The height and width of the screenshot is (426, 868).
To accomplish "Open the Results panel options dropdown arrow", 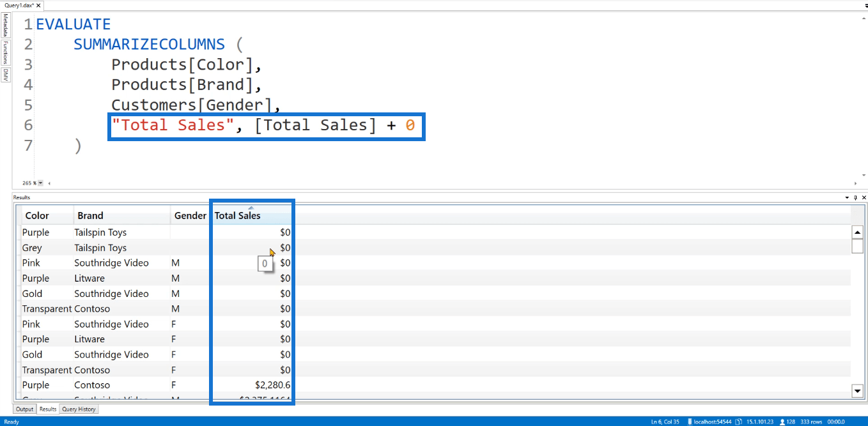I will point(848,198).
